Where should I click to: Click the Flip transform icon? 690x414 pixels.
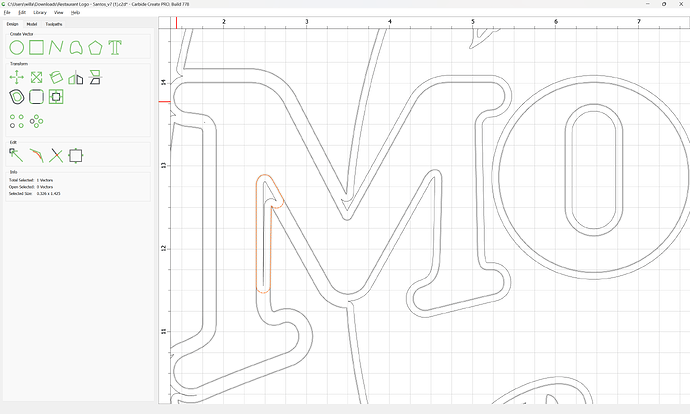pyautogui.click(x=95, y=77)
